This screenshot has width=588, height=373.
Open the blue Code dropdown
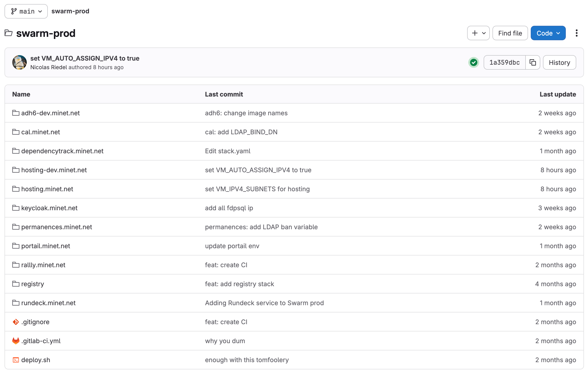[548, 33]
